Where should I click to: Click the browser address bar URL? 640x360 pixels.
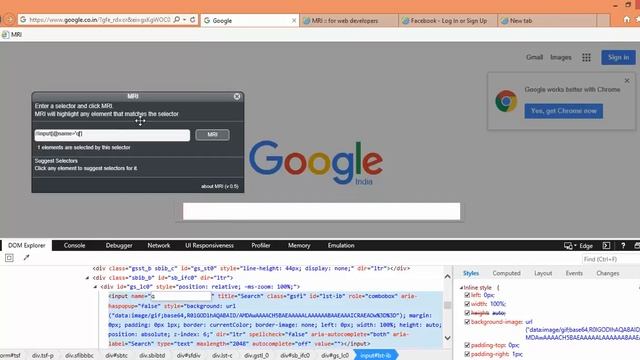pyautogui.click(x=100, y=20)
